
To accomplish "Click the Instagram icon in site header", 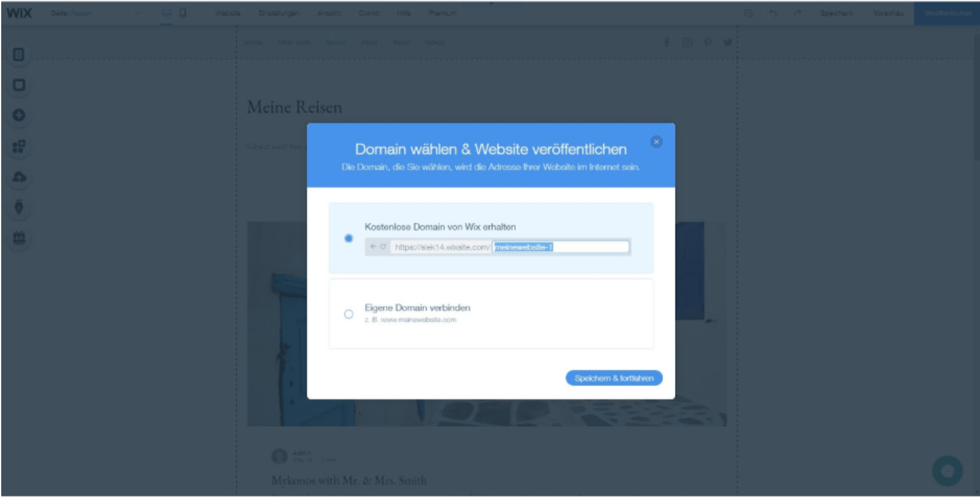I will 687,42.
